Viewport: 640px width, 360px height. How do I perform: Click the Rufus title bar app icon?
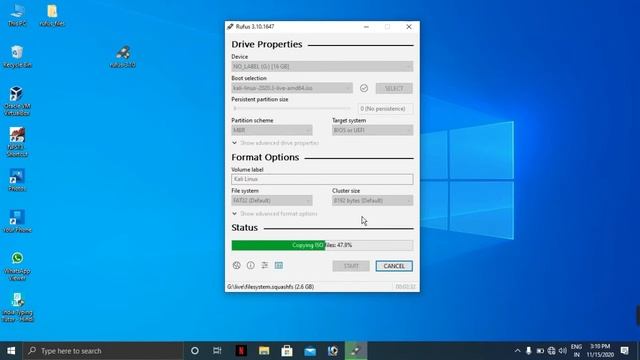tap(230, 27)
